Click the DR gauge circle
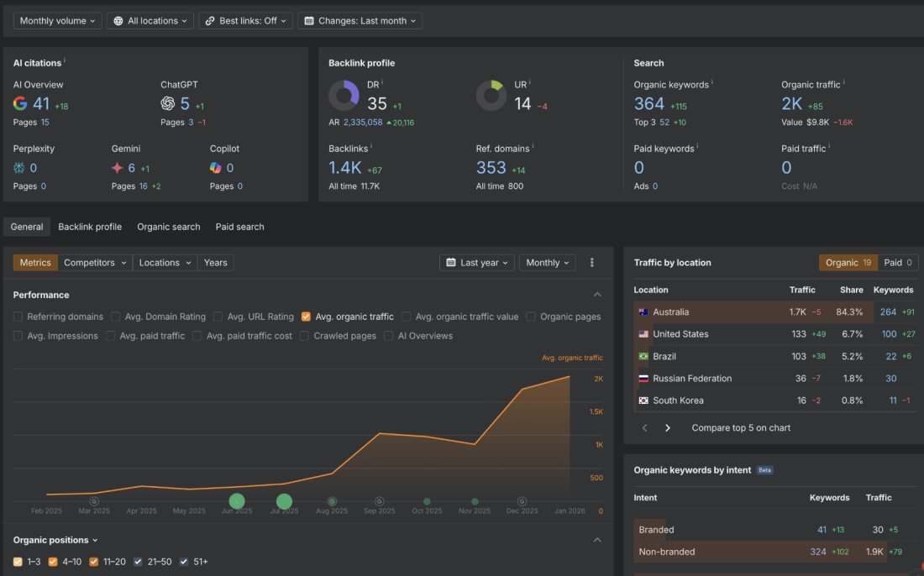The height and width of the screenshot is (576, 924). tap(344, 95)
